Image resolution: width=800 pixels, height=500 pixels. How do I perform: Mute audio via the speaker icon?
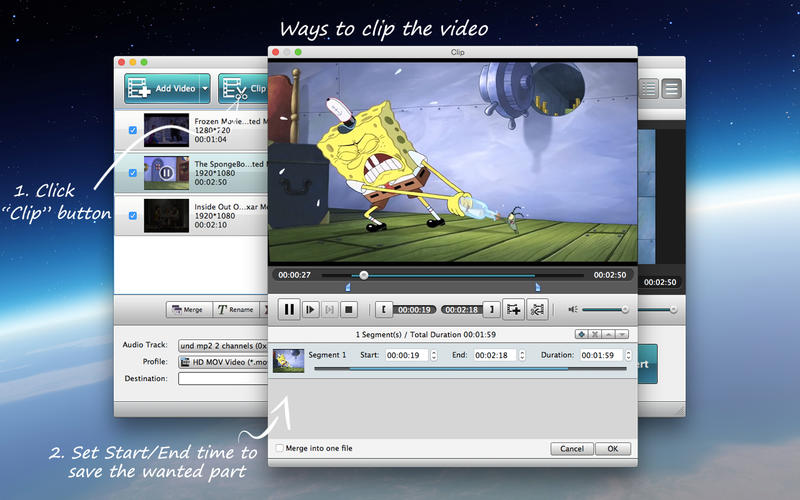tap(573, 310)
